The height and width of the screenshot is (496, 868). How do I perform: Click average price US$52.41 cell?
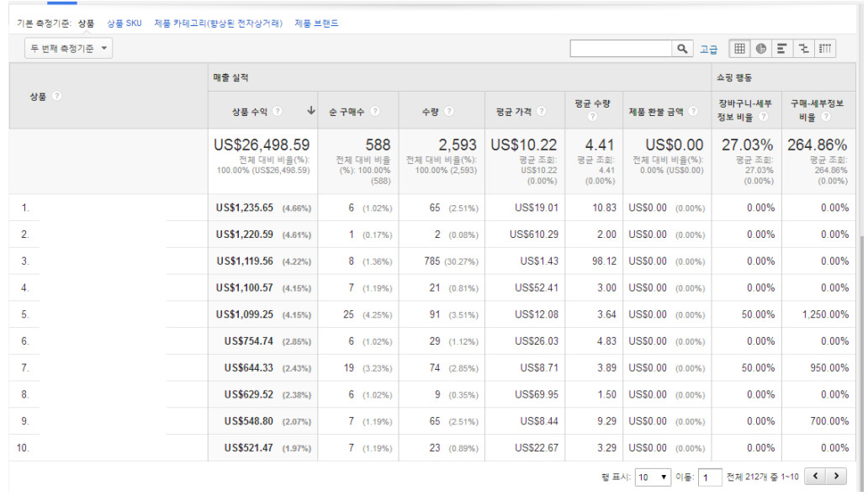tap(537, 288)
